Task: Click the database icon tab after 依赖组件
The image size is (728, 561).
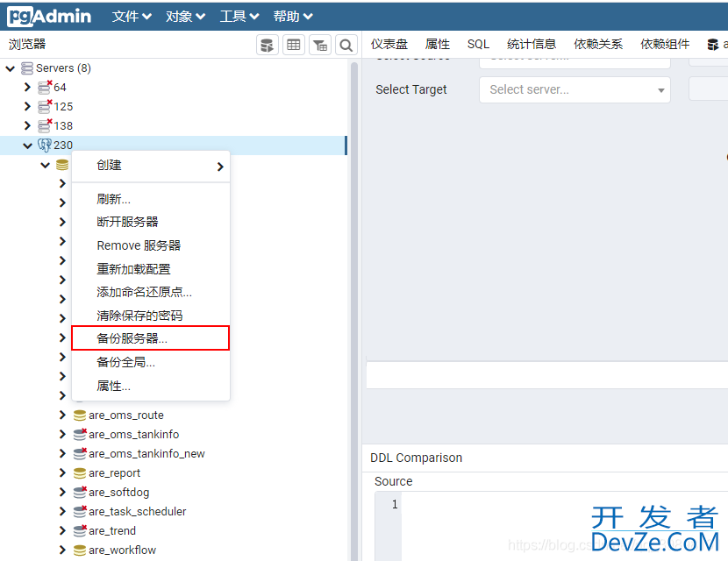Action: [713, 45]
